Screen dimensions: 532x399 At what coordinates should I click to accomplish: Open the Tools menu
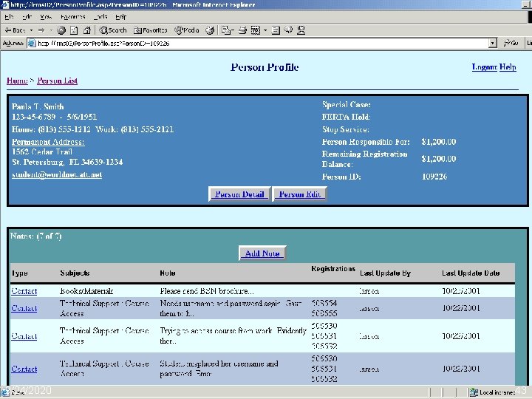point(100,16)
